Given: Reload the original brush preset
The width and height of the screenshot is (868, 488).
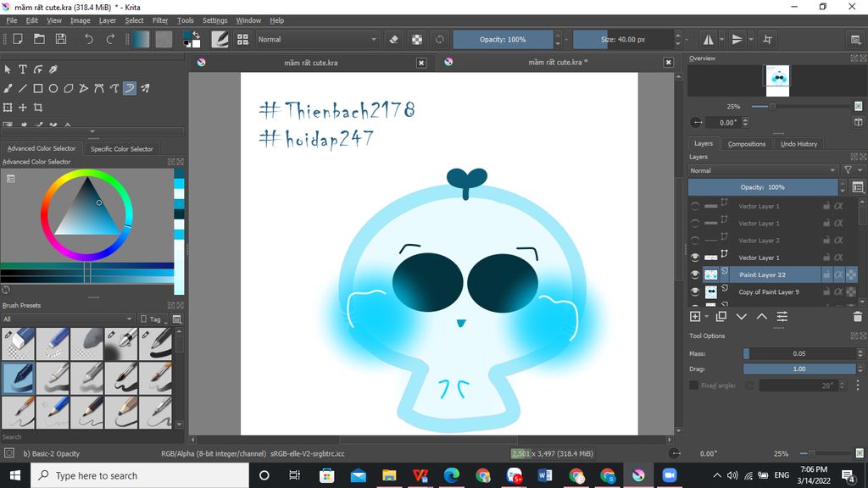Looking at the screenshot, I should [x=440, y=39].
